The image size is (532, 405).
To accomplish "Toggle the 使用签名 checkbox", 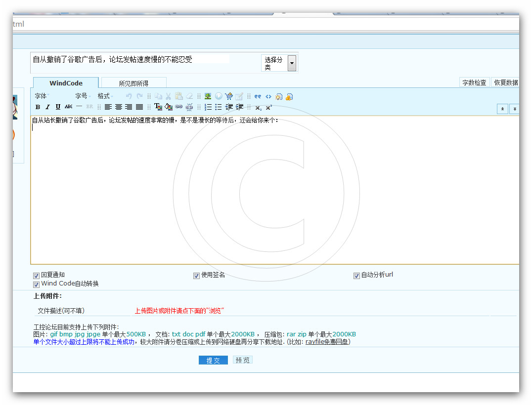I will (196, 276).
